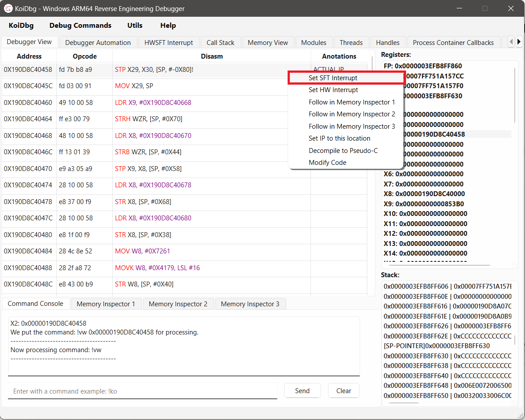Open the Help menu
525x420 pixels.
(x=168, y=26)
